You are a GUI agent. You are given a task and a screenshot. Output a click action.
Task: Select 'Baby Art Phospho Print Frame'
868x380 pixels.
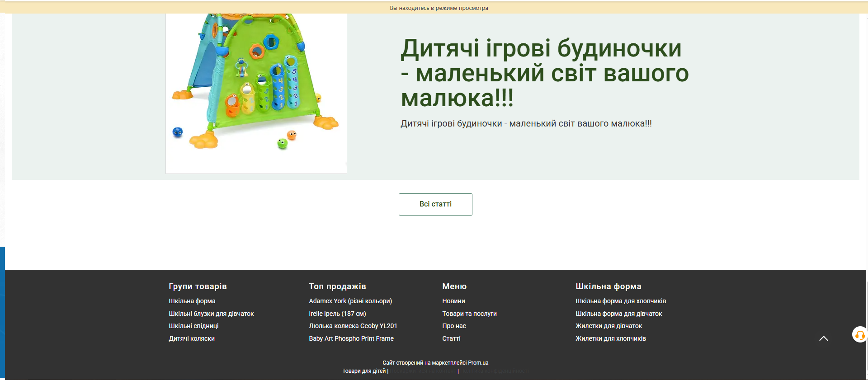pos(351,338)
